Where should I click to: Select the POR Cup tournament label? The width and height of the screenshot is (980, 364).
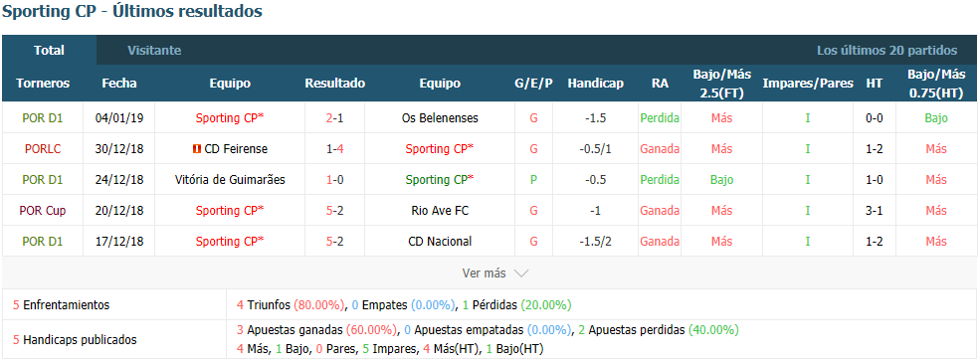pos(43,211)
